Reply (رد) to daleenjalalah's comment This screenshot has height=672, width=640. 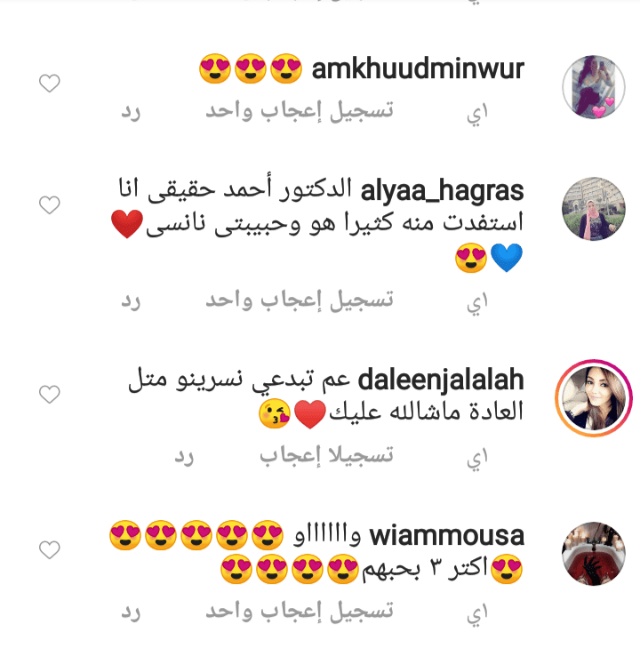click(x=184, y=457)
